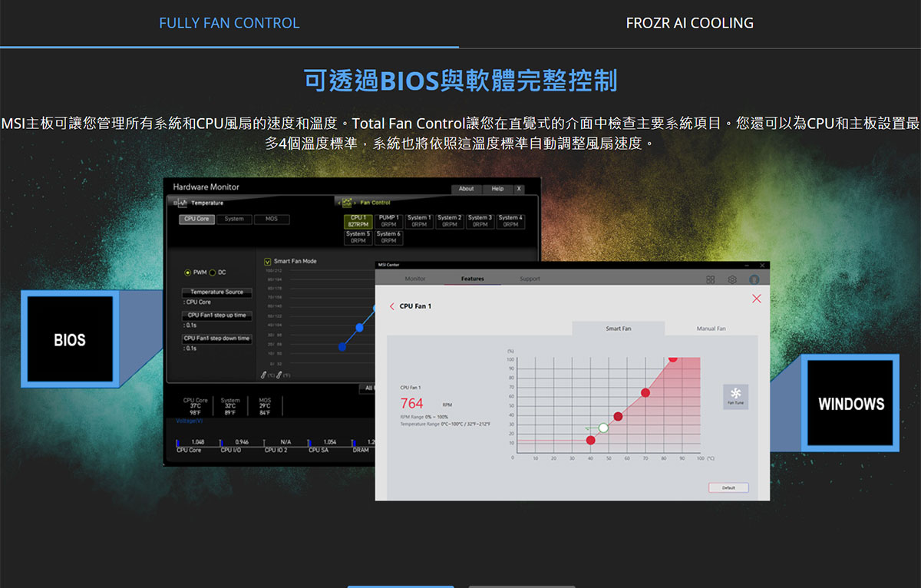Click the RPM Range 0% ~ 100% text
The height and width of the screenshot is (588, 921).
pos(424,417)
